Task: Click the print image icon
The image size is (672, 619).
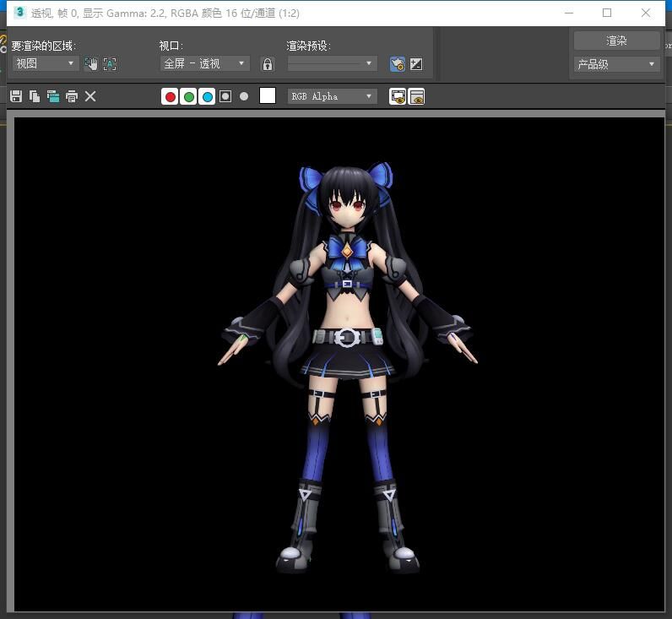Action: click(72, 96)
